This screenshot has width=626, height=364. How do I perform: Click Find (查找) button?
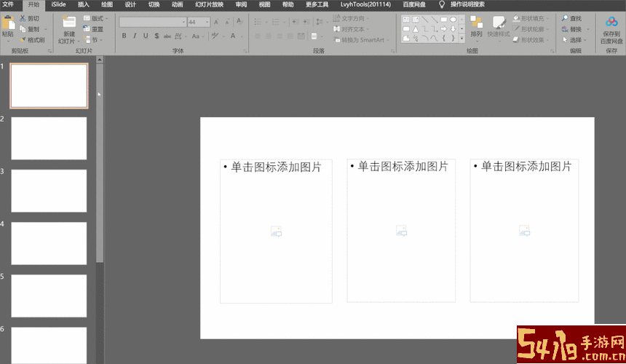(x=571, y=18)
